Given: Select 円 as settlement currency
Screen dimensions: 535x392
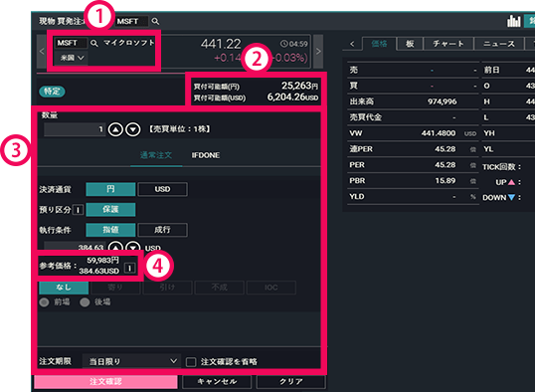Looking at the screenshot, I should click(110, 189).
